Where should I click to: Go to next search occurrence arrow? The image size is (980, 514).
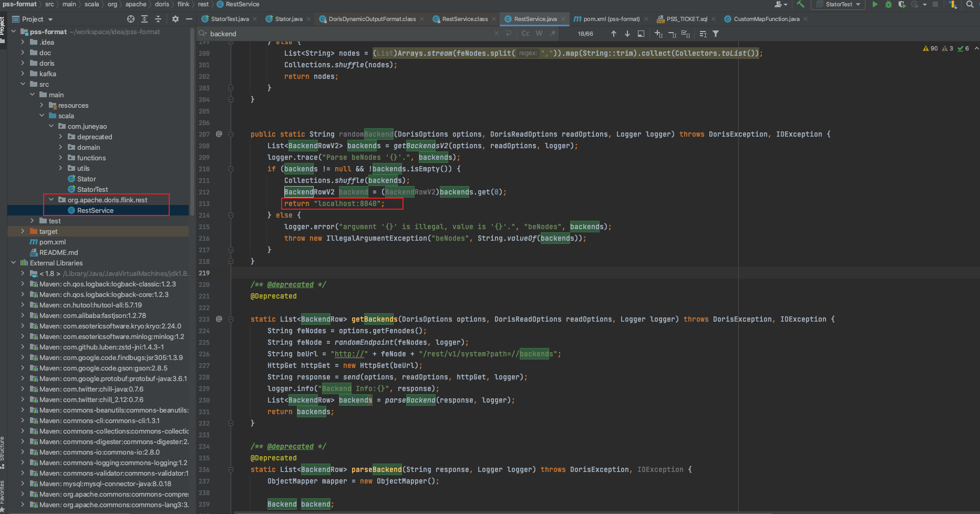pyautogui.click(x=627, y=34)
